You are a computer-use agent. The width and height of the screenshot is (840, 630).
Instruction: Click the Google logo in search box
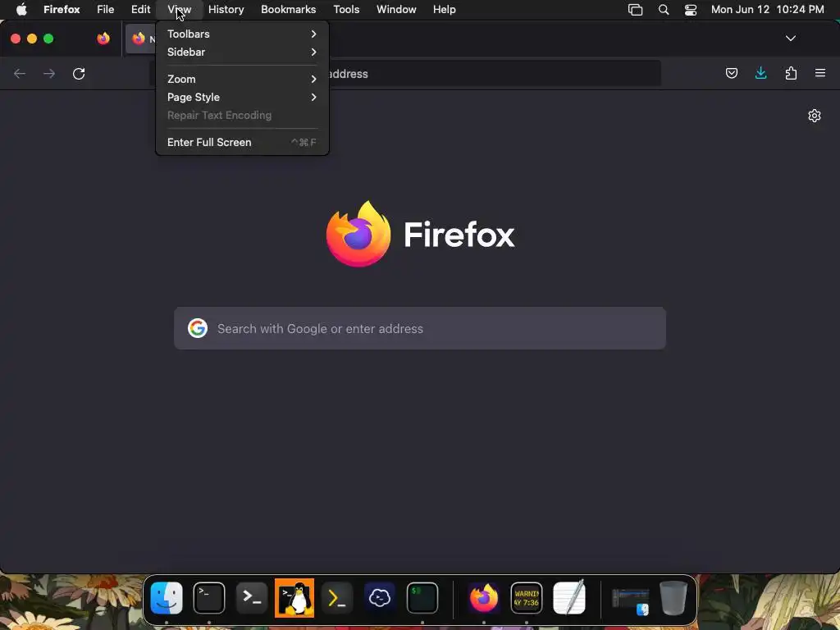(x=198, y=328)
